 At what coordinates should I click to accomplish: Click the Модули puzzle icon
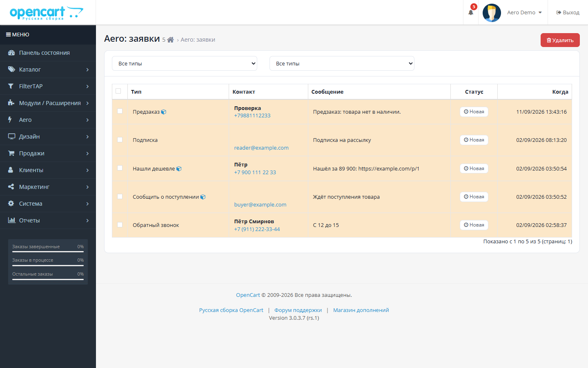(11, 103)
